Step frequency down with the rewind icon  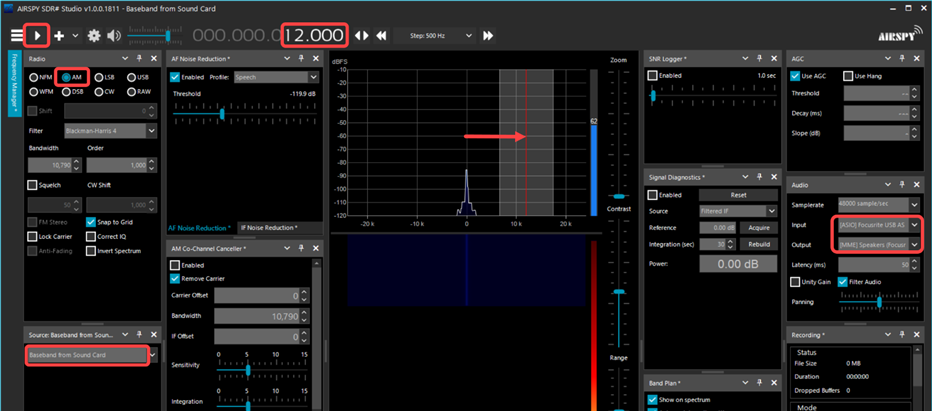[382, 35]
